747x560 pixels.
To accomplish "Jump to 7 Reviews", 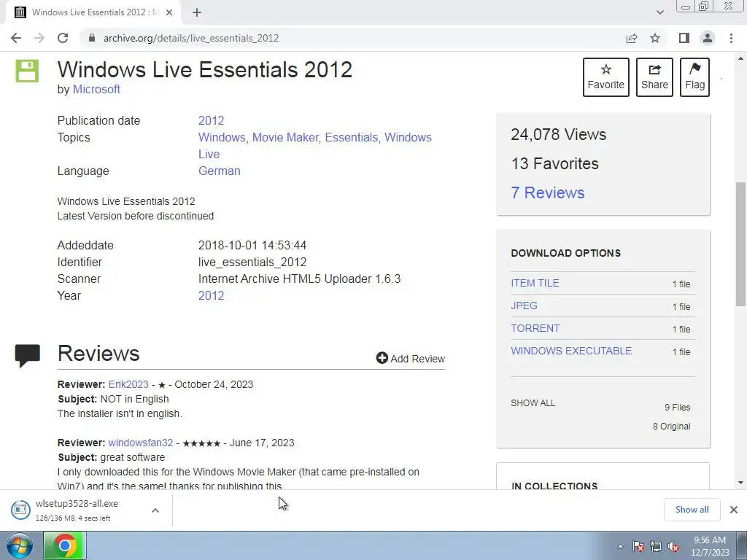I will (x=547, y=192).
